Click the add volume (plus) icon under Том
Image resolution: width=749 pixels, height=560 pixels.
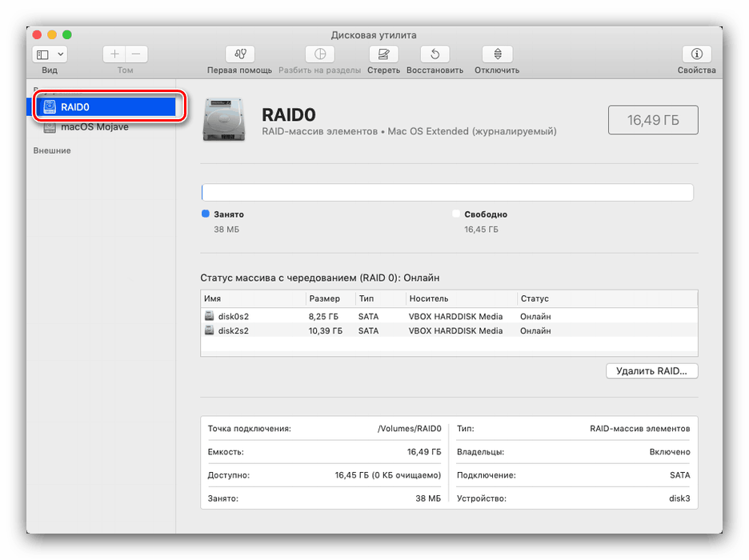click(x=114, y=54)
